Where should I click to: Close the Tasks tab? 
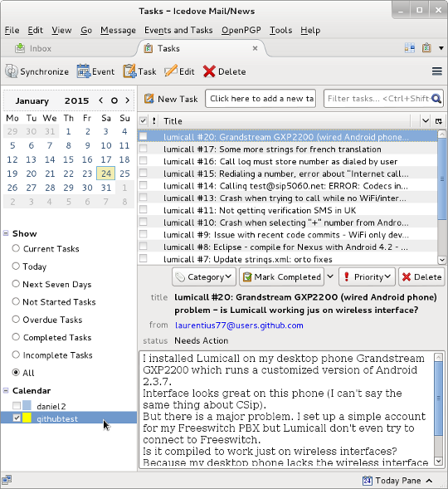pos(255,48)
